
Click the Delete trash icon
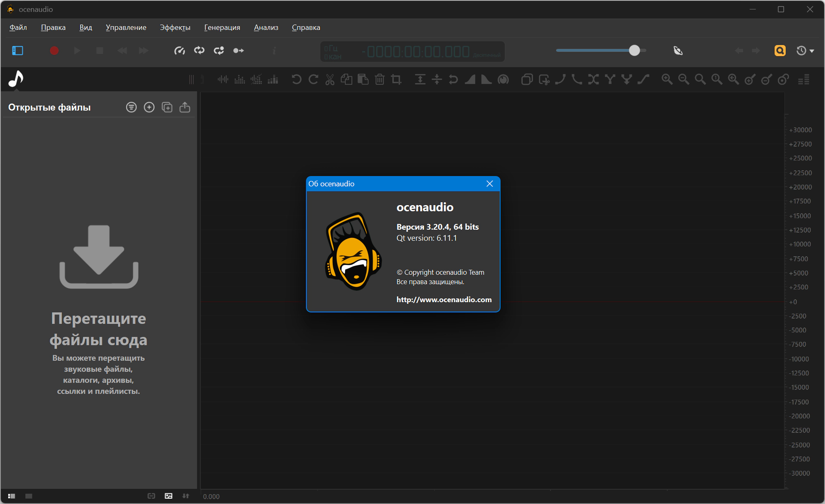pos(380,79)
